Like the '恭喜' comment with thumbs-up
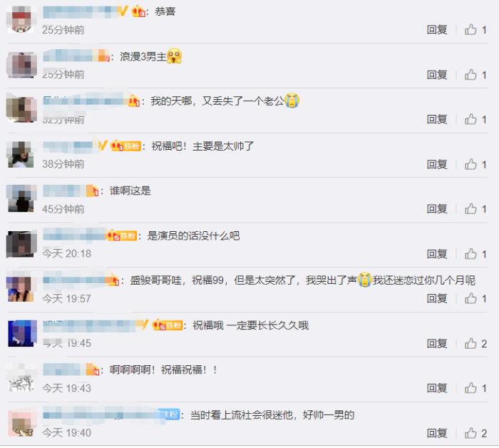This screenshot has height=448, width=499. [470, 30]
